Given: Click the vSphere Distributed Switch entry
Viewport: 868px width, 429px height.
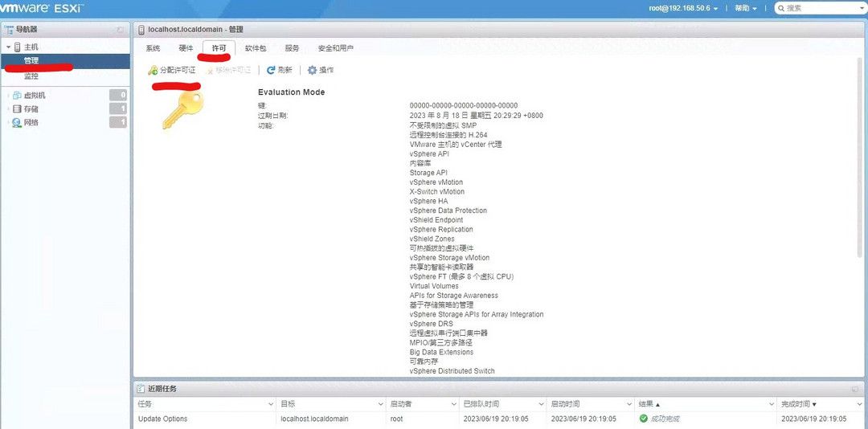Looking at the screenshot, I should click(452, 371).
